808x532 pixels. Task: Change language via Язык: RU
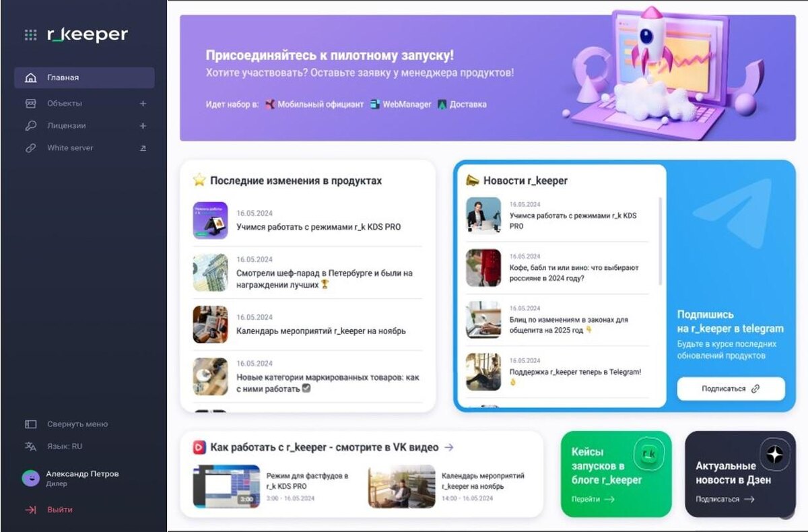click(65, 446)
